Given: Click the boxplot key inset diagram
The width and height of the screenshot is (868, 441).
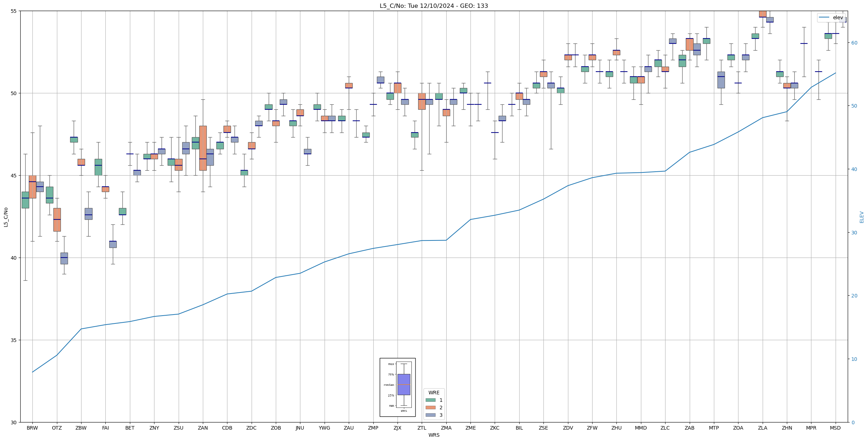Looking at the screenshot, I should pos(398,387).
